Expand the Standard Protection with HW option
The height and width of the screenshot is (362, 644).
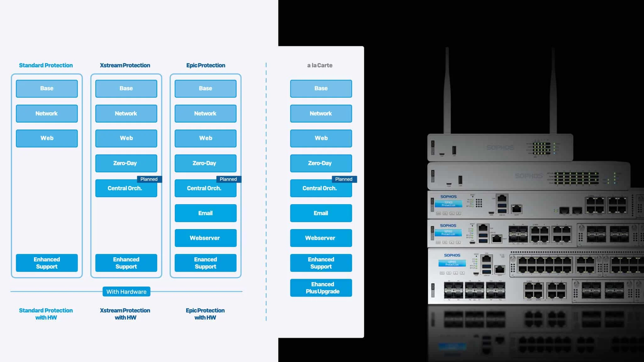[x=46, y=314]
